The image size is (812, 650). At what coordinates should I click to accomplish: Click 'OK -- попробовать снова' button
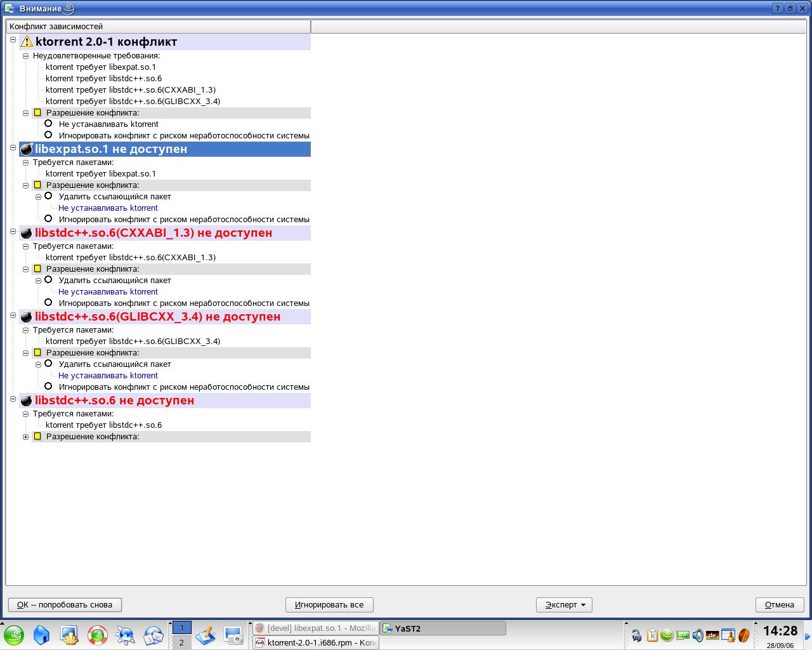(65, 605)
